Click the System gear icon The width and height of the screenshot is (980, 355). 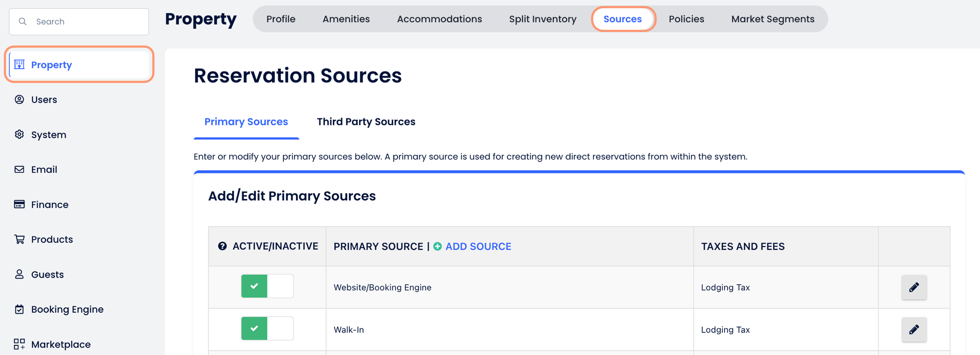pyautogui.click(x=20, y=134)
